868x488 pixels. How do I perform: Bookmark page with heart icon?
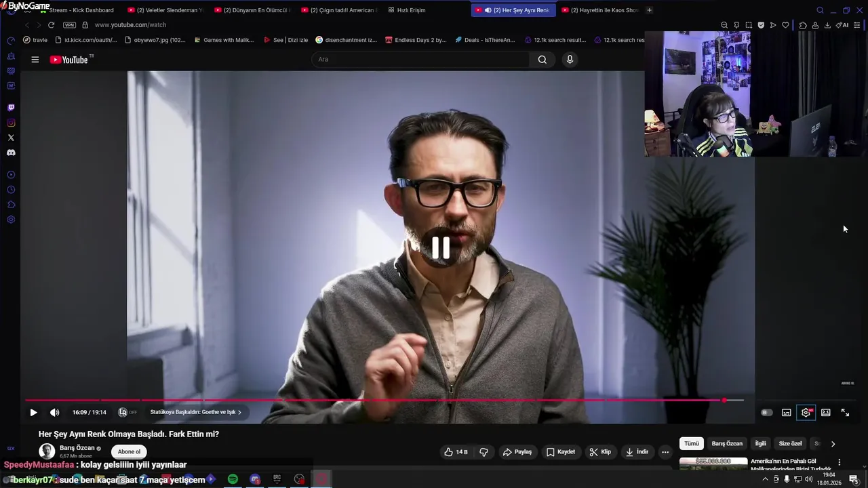coord(785,25)
